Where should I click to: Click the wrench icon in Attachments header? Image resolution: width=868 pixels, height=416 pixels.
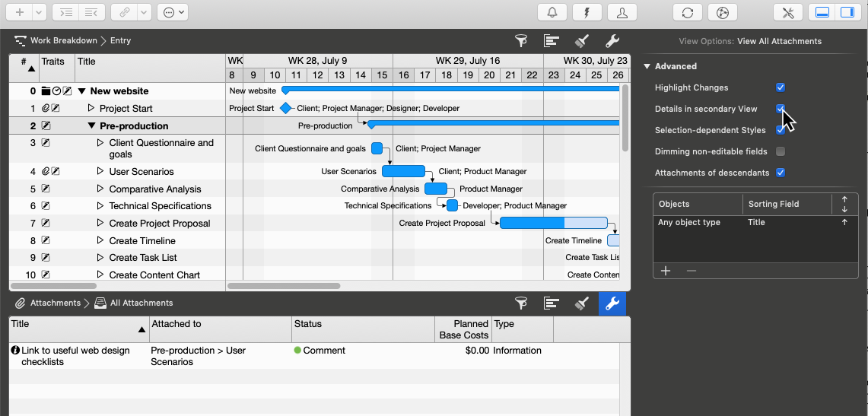click(612, 303)
